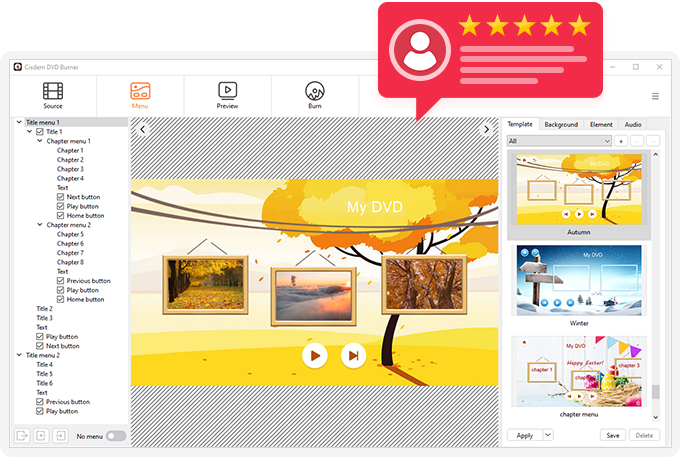This screenshot has height=457, width=680.
Task: Switch to the Background tab
Action: click(560, 124)
